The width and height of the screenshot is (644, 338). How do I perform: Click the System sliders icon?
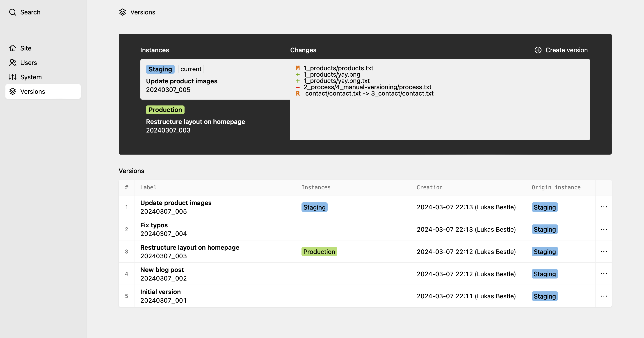12,77
